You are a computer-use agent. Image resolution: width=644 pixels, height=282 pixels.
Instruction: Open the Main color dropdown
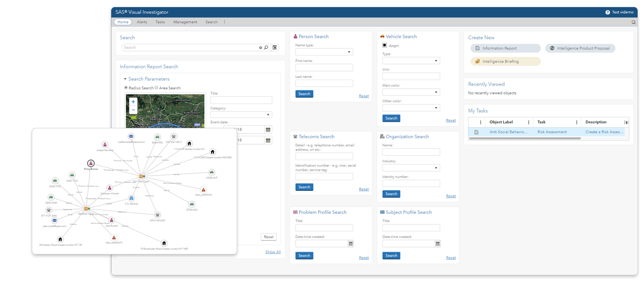(x=411, y=92)
